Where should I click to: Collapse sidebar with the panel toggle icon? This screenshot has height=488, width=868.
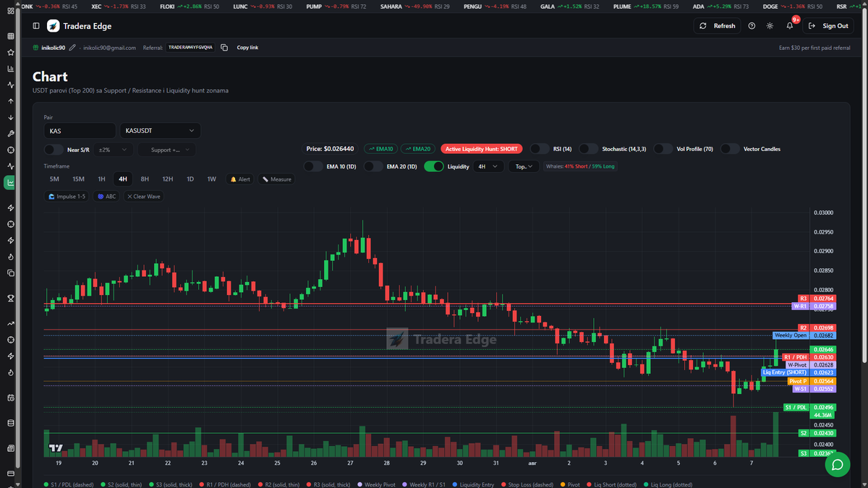(x=36, y=26)
